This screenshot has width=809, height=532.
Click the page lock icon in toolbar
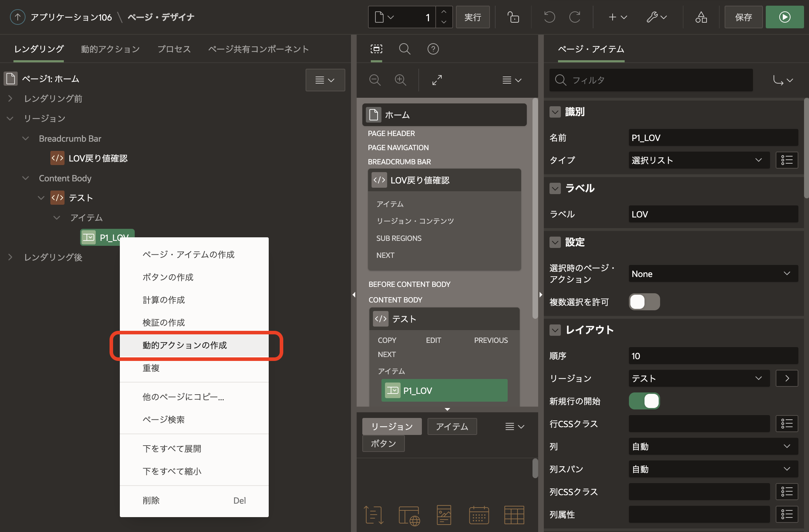coord(513,17)
